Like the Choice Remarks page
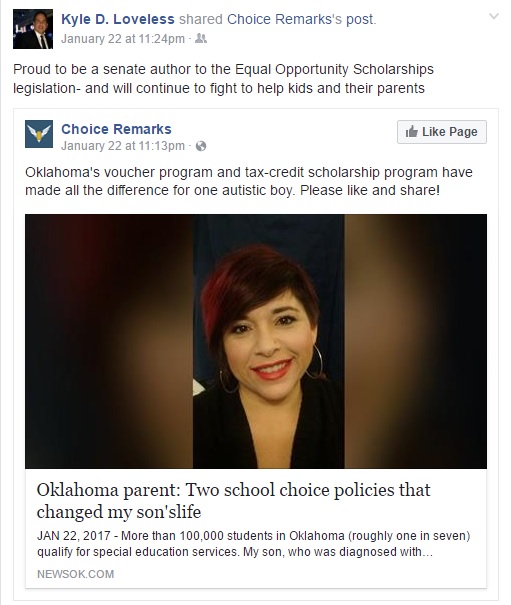The width and height of the screenshot is (511, 605). coord(442,132)
